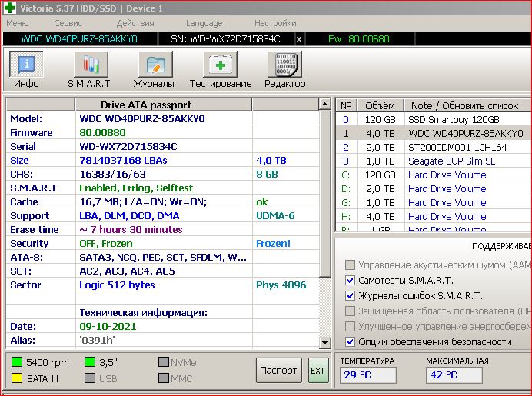Open the Настройки menu
Screen dimensions: 532x396
(x=275, y=23)
